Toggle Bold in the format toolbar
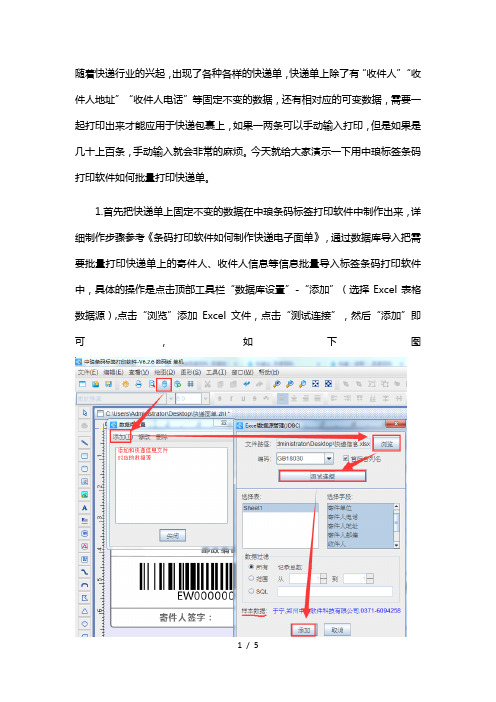The height and width of the screenshot is (702, 496). coord(219,398)
